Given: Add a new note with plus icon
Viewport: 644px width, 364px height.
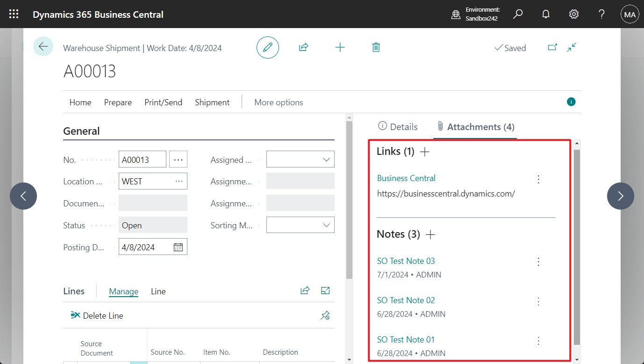Looking at the screenshot, I should pyautogui.click(x=430, y=234).
